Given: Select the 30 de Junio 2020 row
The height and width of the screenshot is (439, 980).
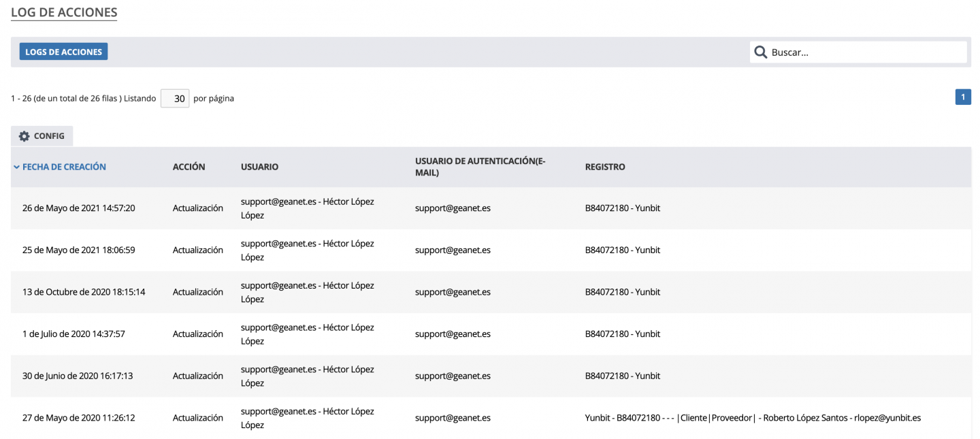Looking at the screenshot, I should coord(78,376).
